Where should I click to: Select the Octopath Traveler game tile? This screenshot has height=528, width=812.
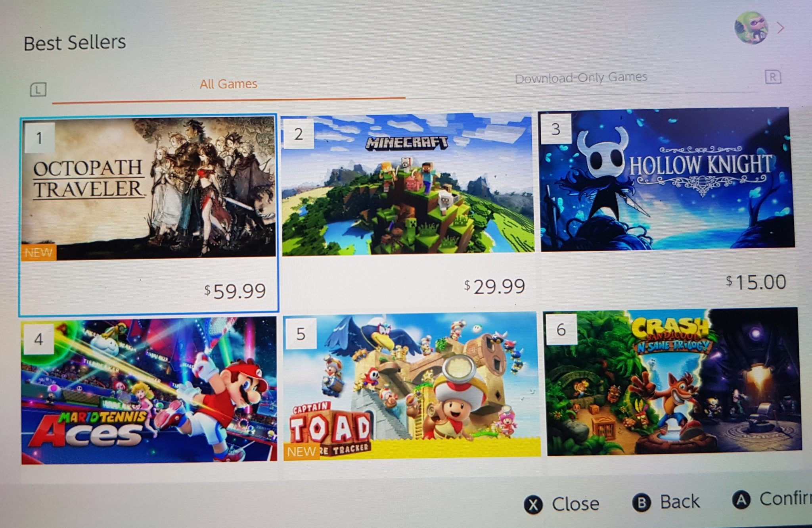[149, 215]
